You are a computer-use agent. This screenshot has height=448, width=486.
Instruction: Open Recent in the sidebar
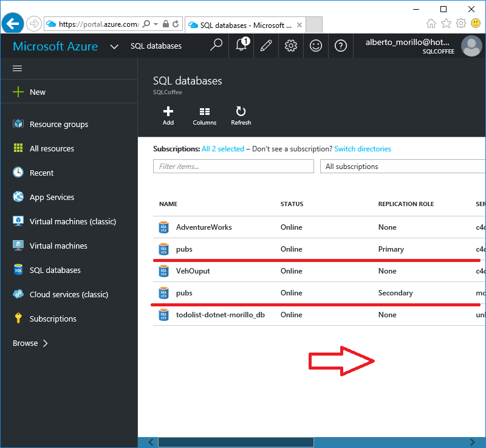(x=69, y=173)
